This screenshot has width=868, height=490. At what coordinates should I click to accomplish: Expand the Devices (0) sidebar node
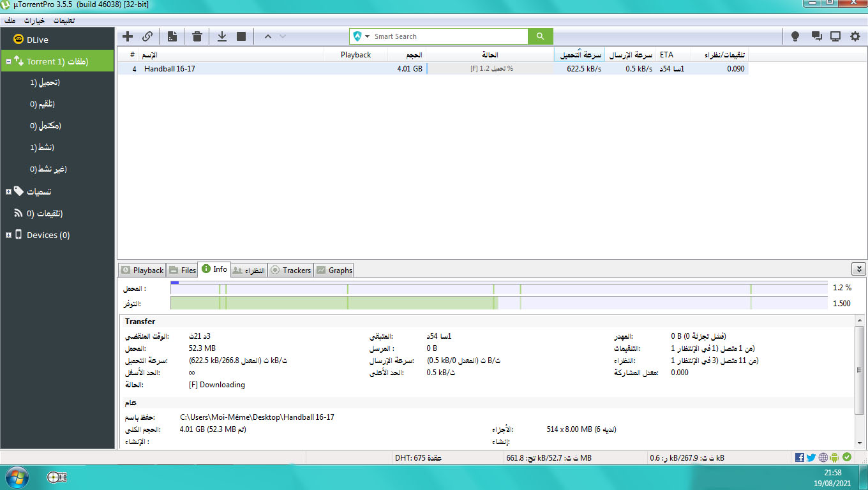(x=8, y=235)
